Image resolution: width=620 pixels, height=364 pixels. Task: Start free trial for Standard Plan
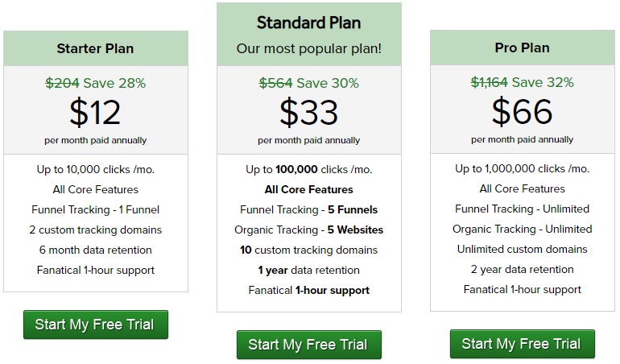tap(309, 345)
